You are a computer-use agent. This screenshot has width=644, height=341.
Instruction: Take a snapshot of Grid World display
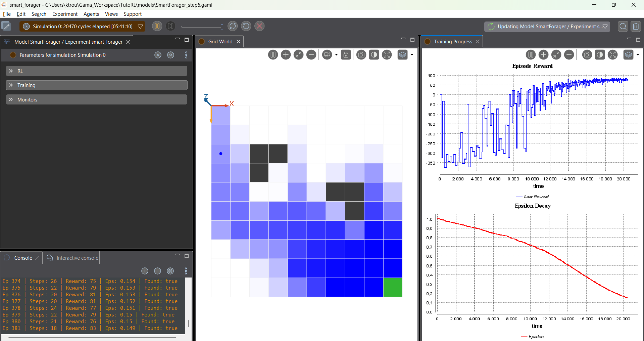click(x=361, y=55)
